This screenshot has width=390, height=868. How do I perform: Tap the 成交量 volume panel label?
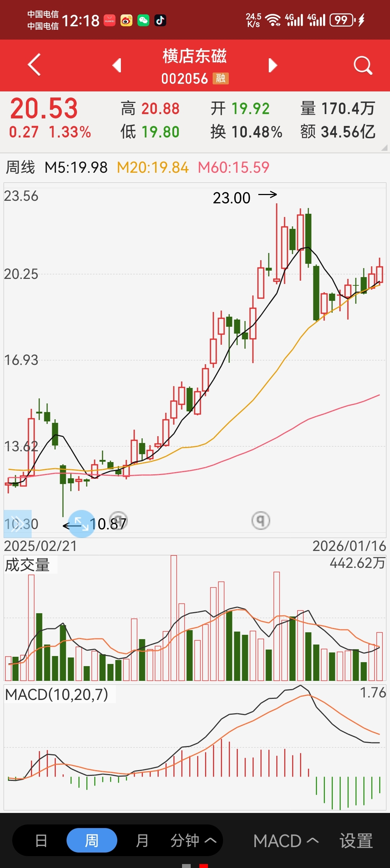[27, 565]
